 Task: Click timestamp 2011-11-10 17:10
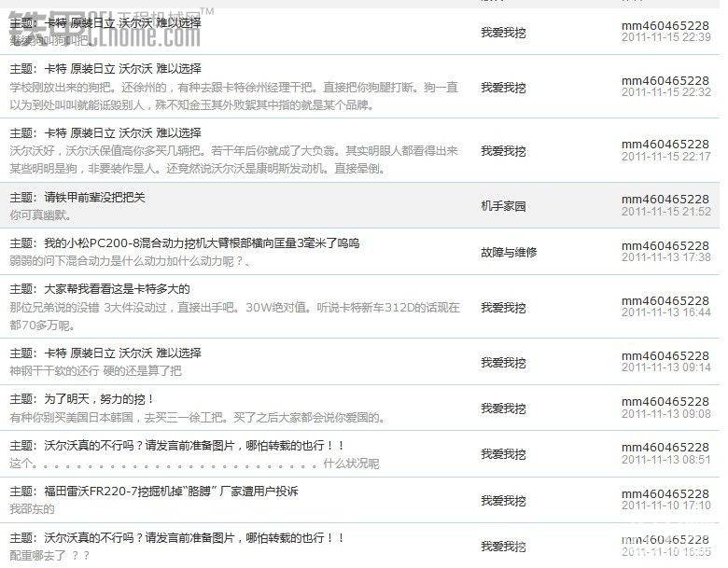point(666,506)
